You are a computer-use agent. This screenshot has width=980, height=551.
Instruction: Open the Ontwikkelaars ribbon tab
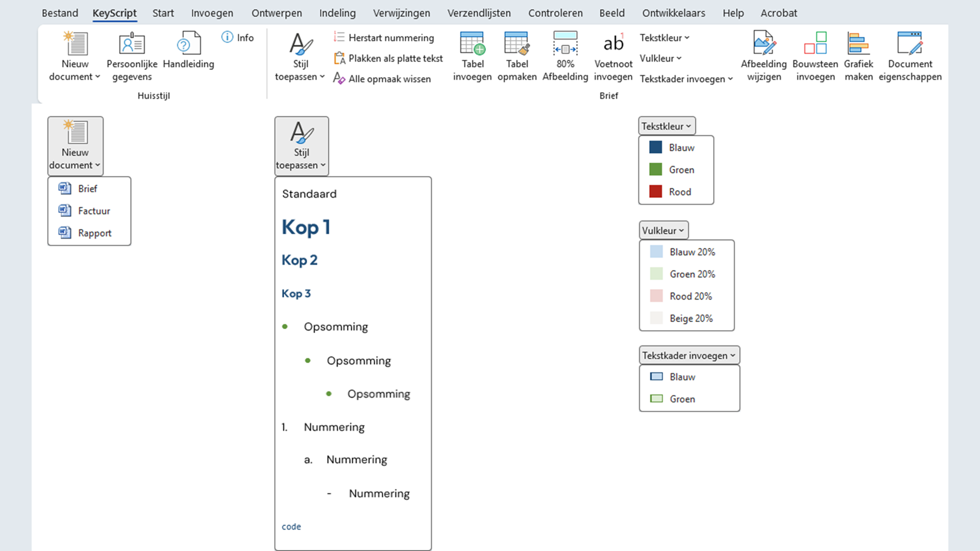click(x=674, y=13)
